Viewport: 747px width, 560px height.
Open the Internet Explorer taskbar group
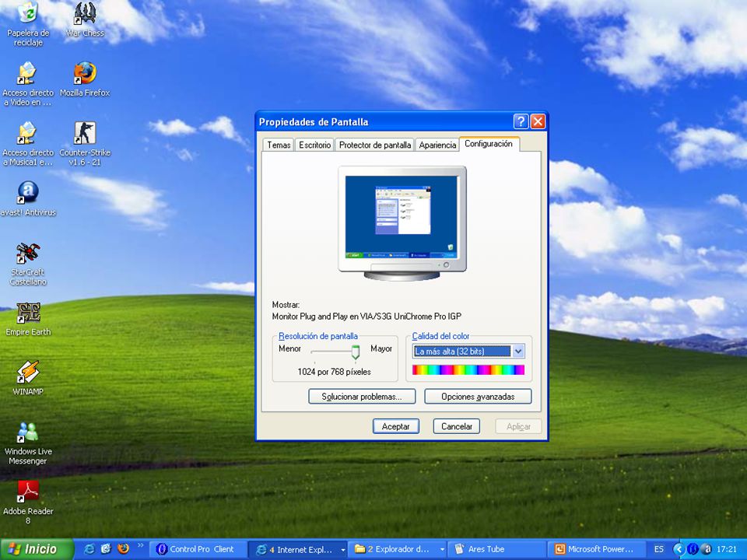coord(298,550)
